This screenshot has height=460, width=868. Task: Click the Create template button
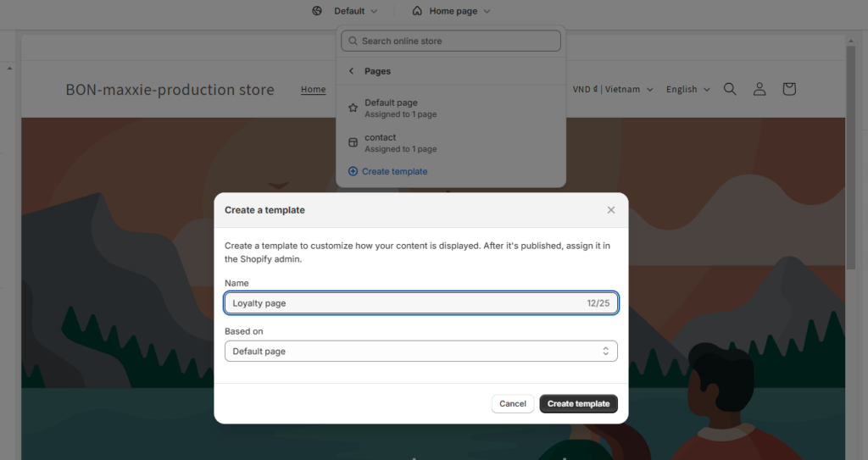coord(578,404)
